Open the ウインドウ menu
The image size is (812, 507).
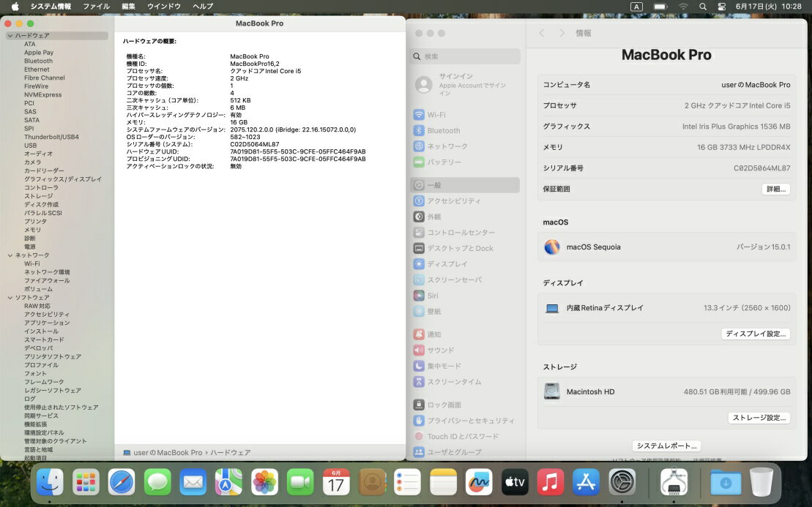164,7
